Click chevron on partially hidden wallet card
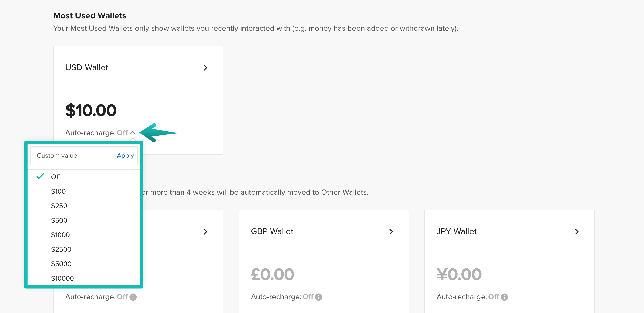 [x=205, y=232]
